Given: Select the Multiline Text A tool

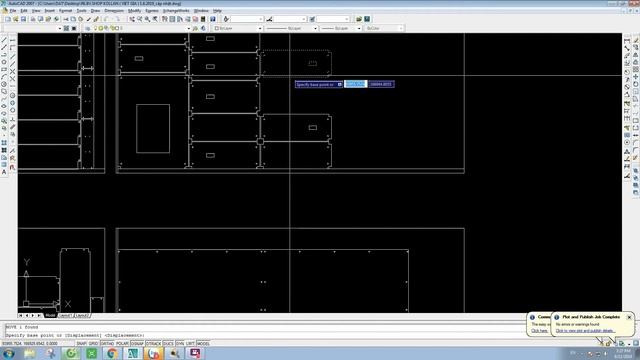Looking at the screenshot, I should coord(4,172).
